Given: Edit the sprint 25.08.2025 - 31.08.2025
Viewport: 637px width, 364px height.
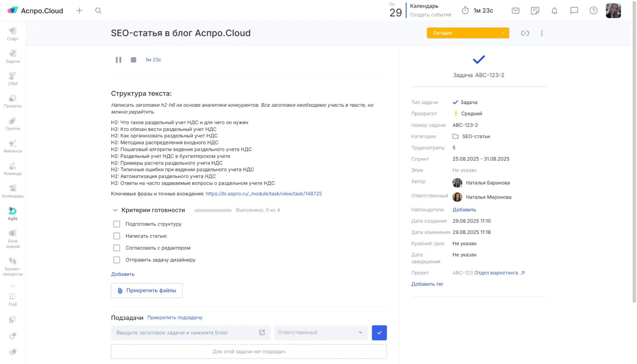Looking at the screenshot, I should click(x=481, y=159).
